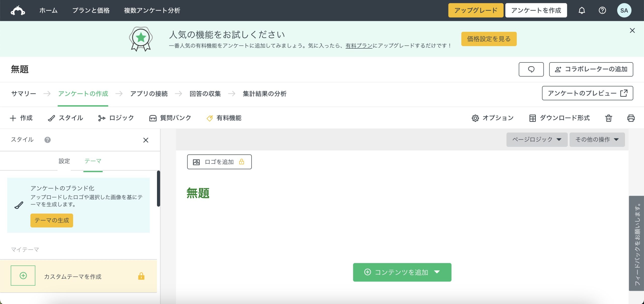The width and height of the screenshot is (644, 304).
Task: Click the Style panel help icon
Action: [x=48, y=140]
